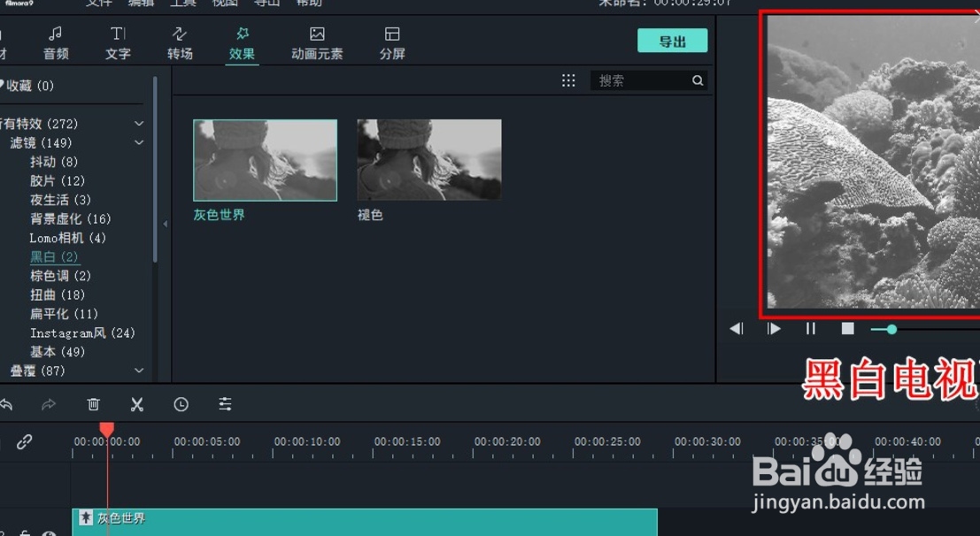Select the 基本 (49) category
This screenshot has height=536, width=980.
57,352
